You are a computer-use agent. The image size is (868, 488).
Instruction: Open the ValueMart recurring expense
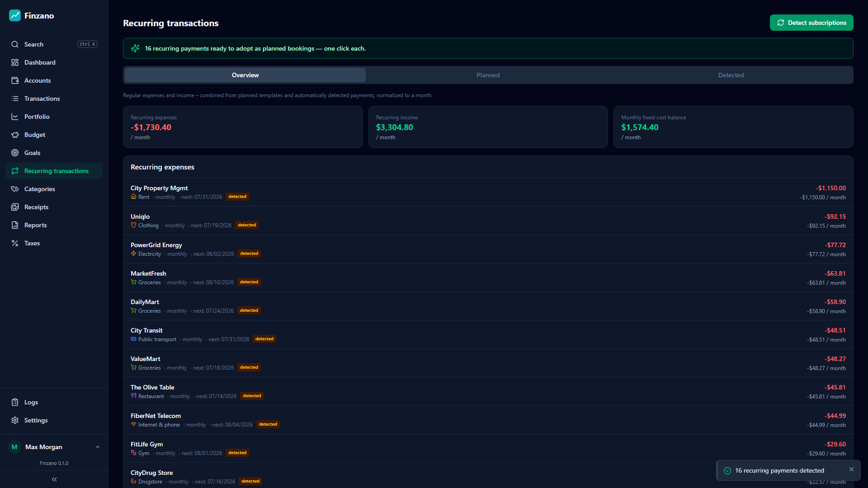click(488, 363)
